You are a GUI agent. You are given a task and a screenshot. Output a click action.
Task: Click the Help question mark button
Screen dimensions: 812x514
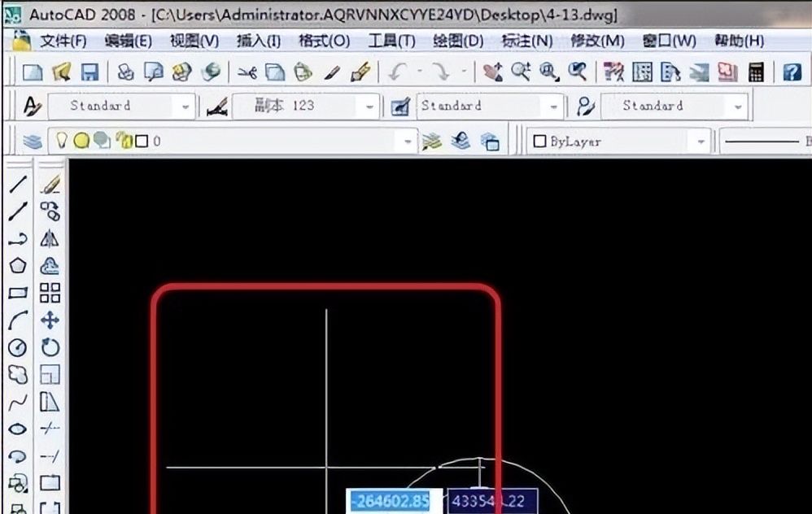click(792, 72)
